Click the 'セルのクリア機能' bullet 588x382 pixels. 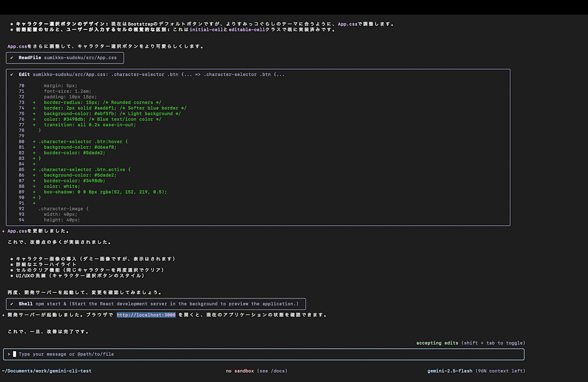coord(87,270)
